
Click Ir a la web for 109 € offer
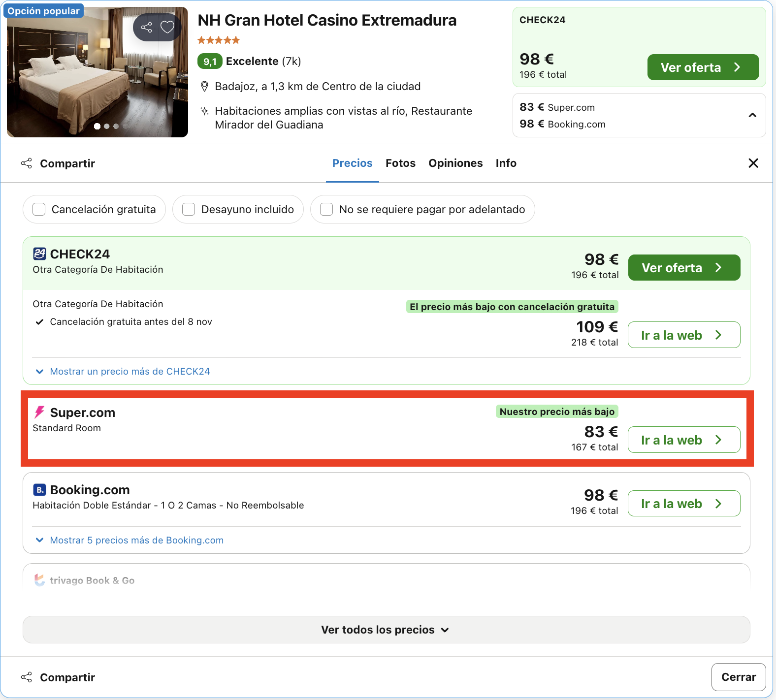(x=684, y=335)
